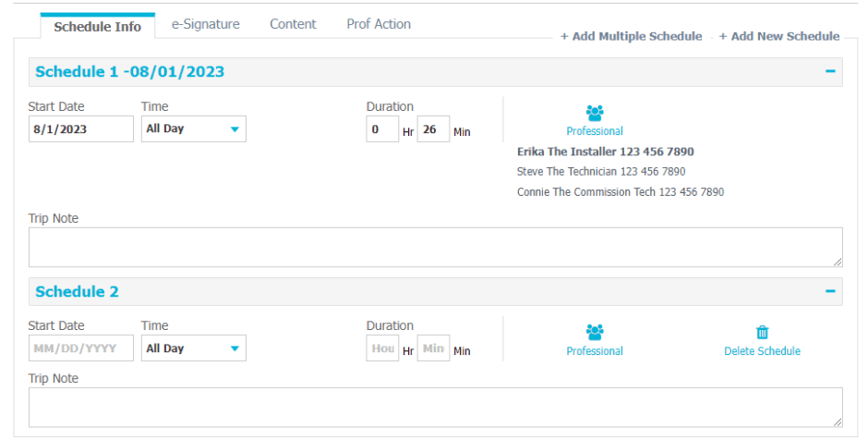Go to the Prof Action tab
The width and height of the screenshot is (868, 440).
379,24
